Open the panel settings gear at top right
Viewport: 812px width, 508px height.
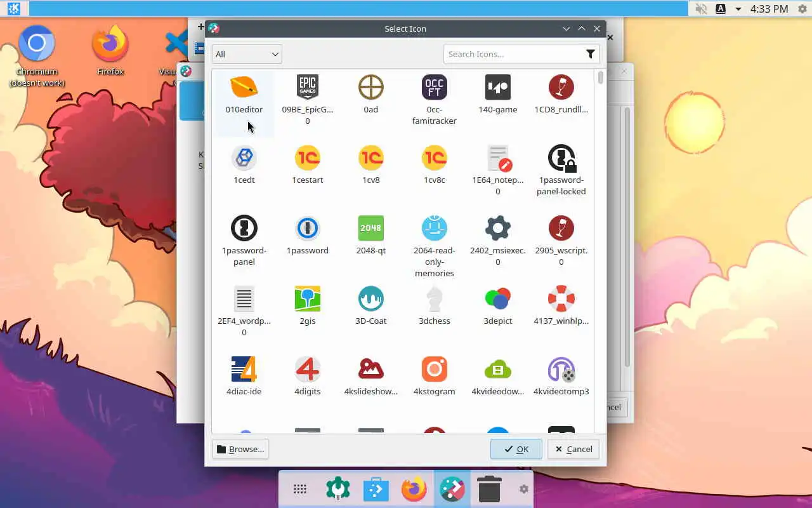point(802,9)
